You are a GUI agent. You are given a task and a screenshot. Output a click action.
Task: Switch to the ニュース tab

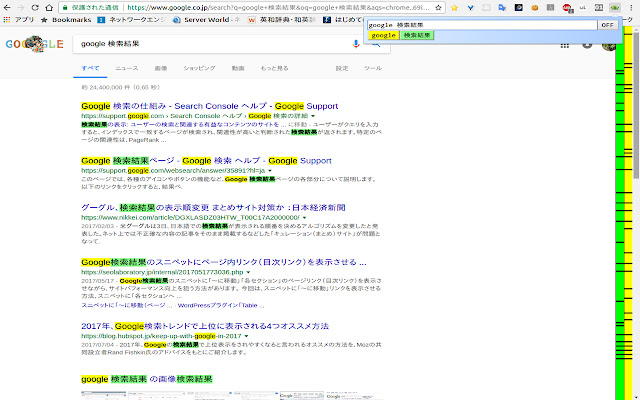click(127, 68)
